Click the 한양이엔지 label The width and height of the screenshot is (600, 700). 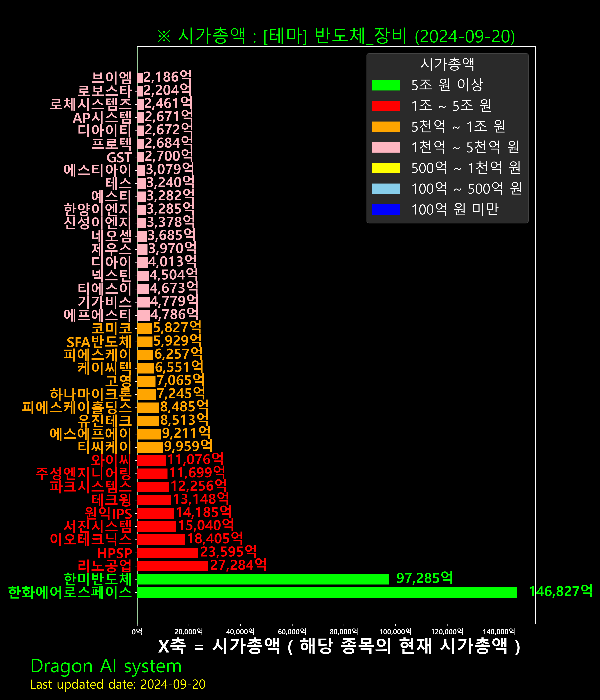pyautogui.click(x=98, y=210)
